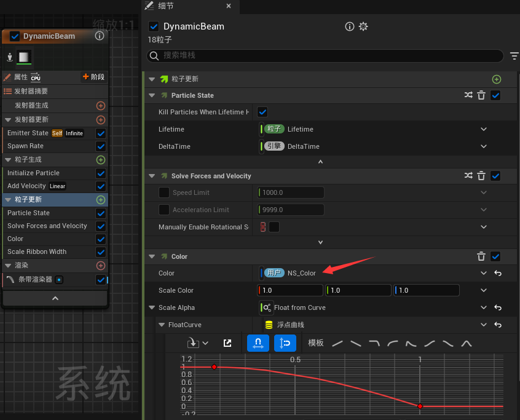Add module to 发射器更新 group
The height and width of the screenshot is (420, 520).
coord(101,119)
